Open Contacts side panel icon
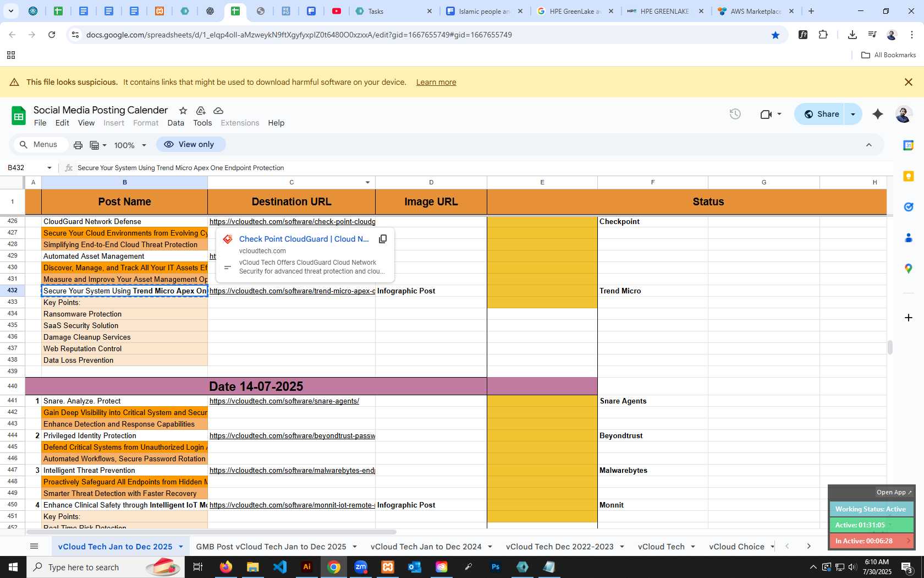Image resolution: width=924 pixels, height=578 pixels. 909,238
